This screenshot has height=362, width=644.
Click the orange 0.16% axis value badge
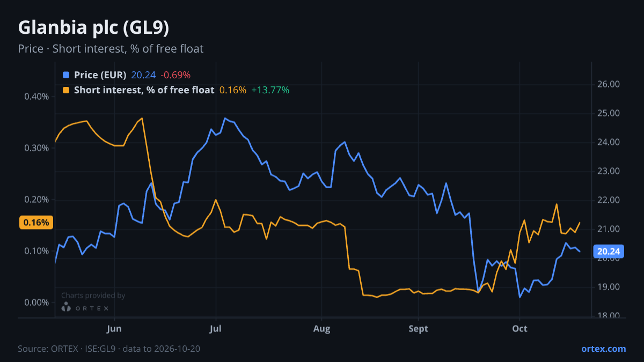[x=36, y=222]
